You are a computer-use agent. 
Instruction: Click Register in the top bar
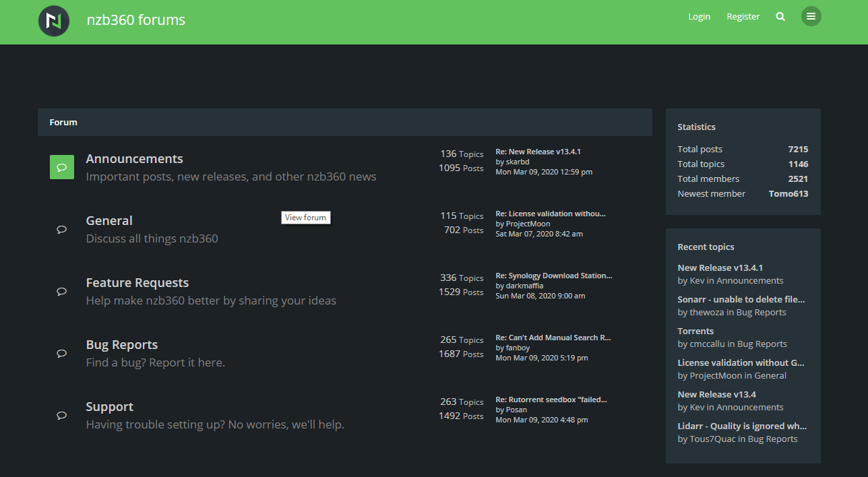(743, 16)
